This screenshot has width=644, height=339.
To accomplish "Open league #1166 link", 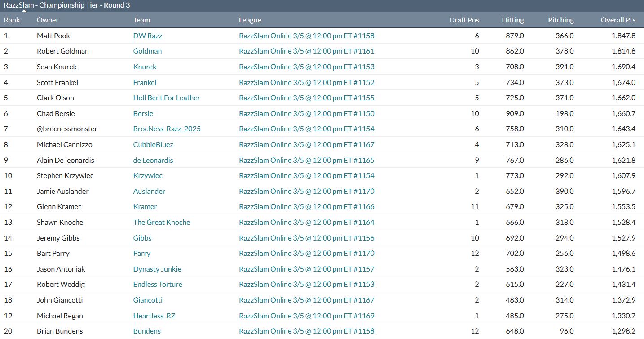I will click(307, 207).
